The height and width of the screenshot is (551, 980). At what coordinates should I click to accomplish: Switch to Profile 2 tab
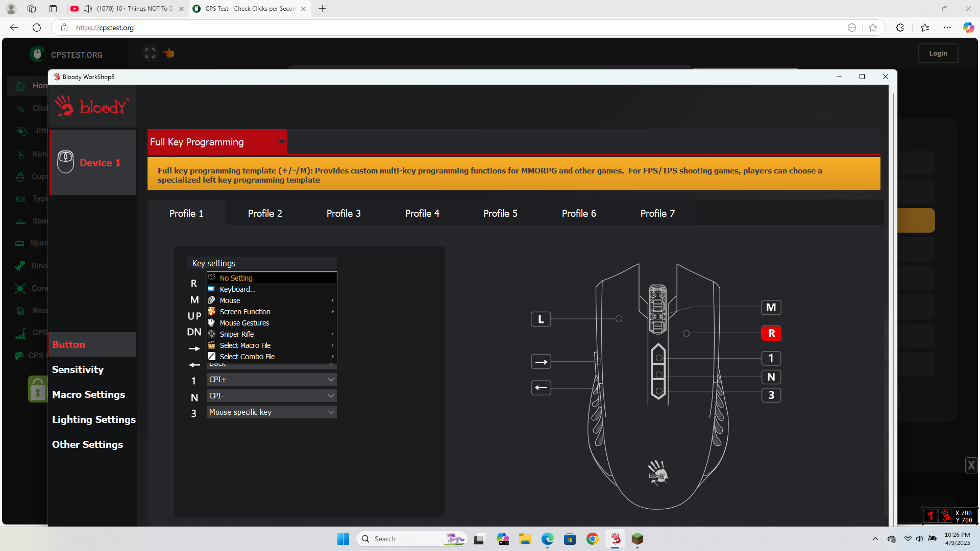pos(265,213)
